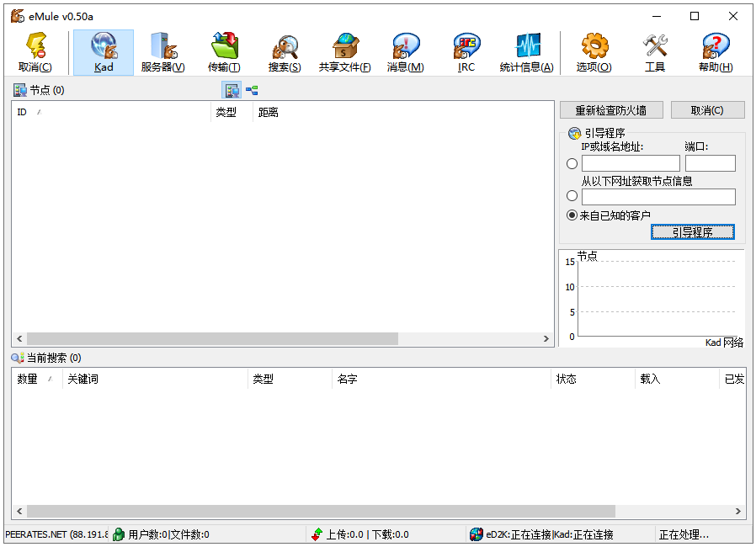Image resolution: width=756 pixels, height=547 pixels.
Task: Select the Kad network icon in toolbar
Action: pos(103,50)
